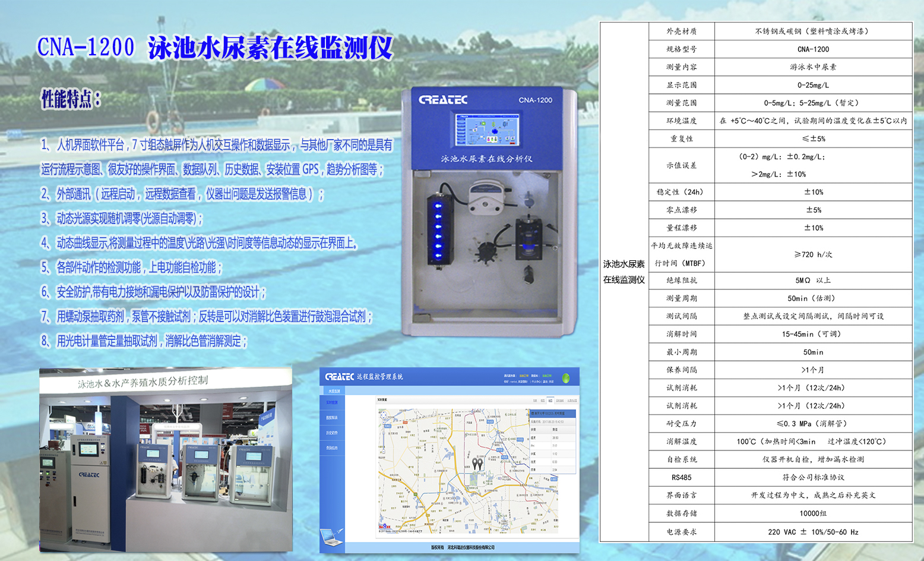924x561 pixels.
Task: Toggle the 水质监测 section in the sidebar
Action: point(335,391)
